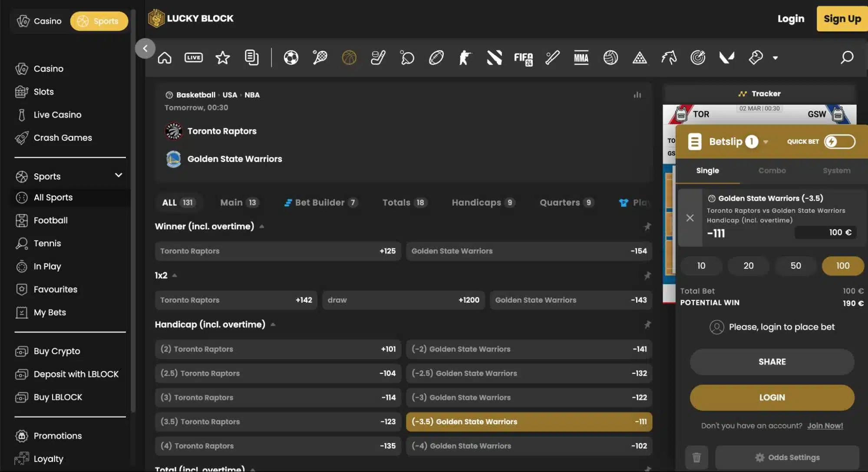Click the esports/Valorant icon
This screenshot has height=472, width=868.
pyautogui.click(x=727, y=57)
